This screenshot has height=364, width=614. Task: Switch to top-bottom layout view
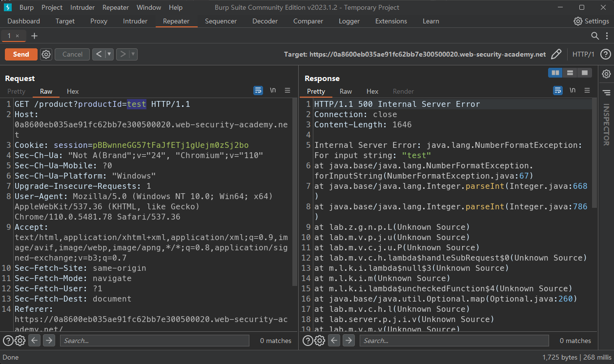(570, 73)
